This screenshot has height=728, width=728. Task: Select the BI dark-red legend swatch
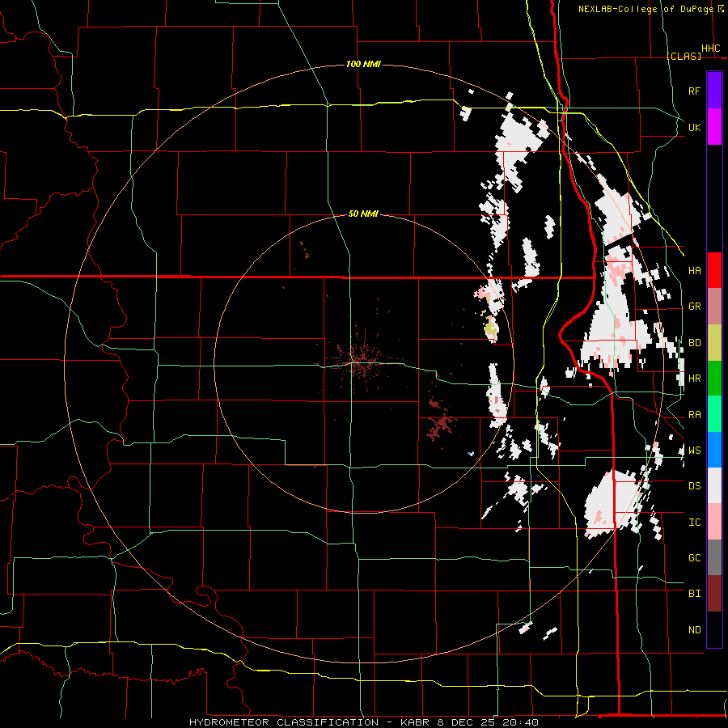click(x=714, y=594)
